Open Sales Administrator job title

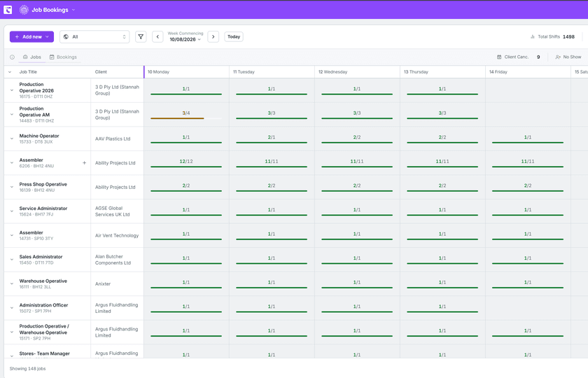click(x=41, y=257)
